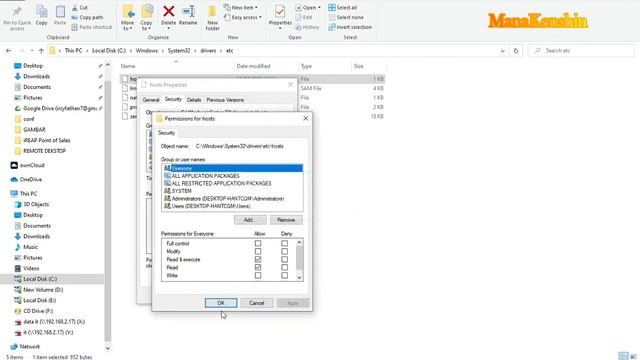Open Previous Versions tab
The width and height of the screenshot is (640, 360).
[225, 100]
